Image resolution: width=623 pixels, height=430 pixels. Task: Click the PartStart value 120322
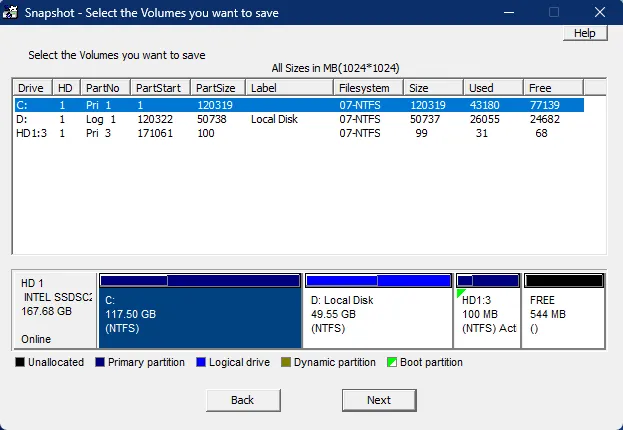(155, 119)
